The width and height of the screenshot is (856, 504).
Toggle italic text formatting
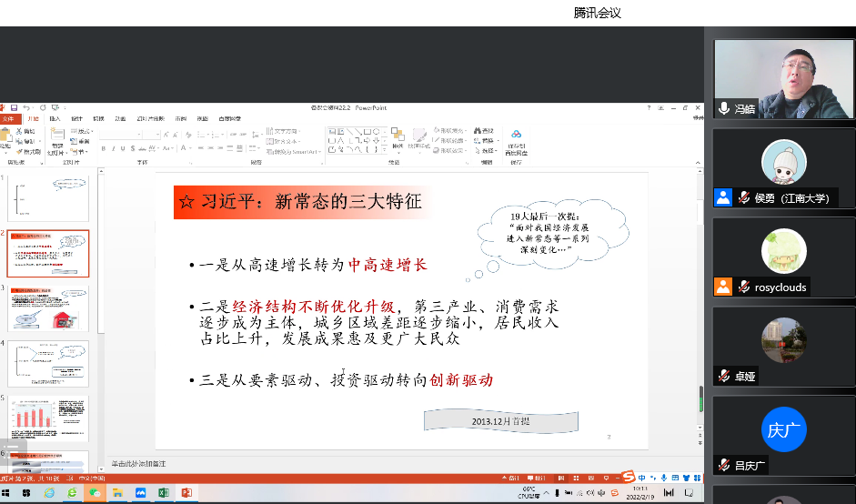pyautogui.click(x=113, y=147)
